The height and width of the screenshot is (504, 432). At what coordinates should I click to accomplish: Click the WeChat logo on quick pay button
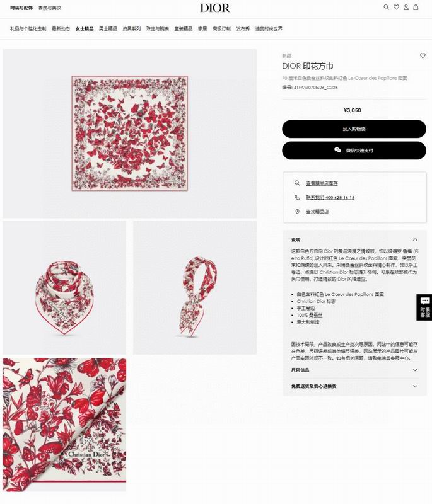click(x=337, y=150)
